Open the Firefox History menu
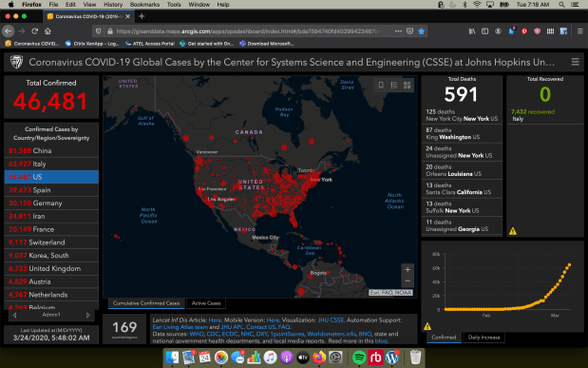Viewport: 588px width, 368px height. click(x=113, y=5)
